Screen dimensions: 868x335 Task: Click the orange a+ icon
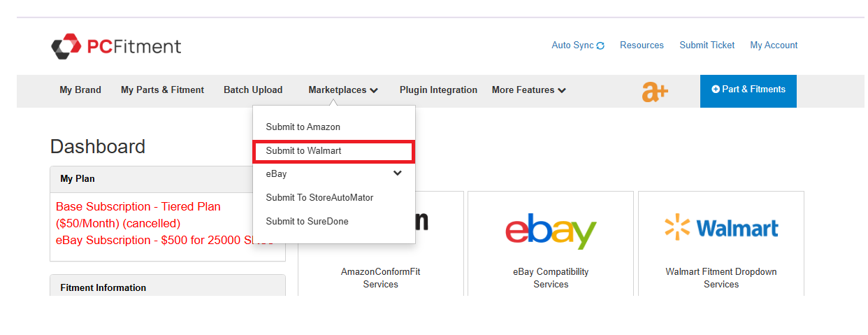click(x=655, y=92)
